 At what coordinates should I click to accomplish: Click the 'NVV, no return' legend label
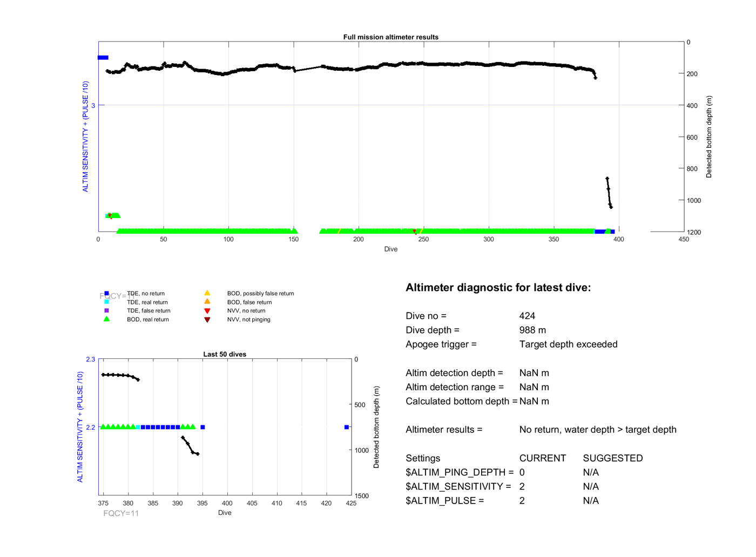click(246, 311)
